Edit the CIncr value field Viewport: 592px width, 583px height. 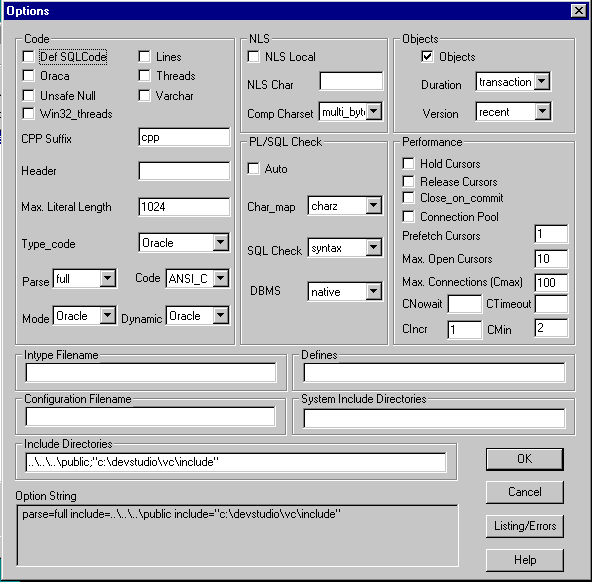click(465, 330)
